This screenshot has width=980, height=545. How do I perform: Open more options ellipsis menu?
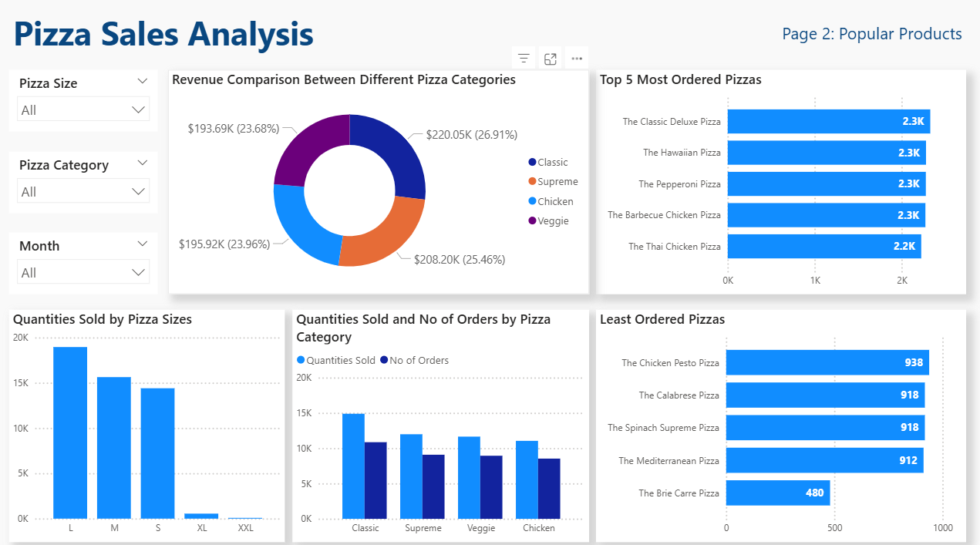click(577, 59)
